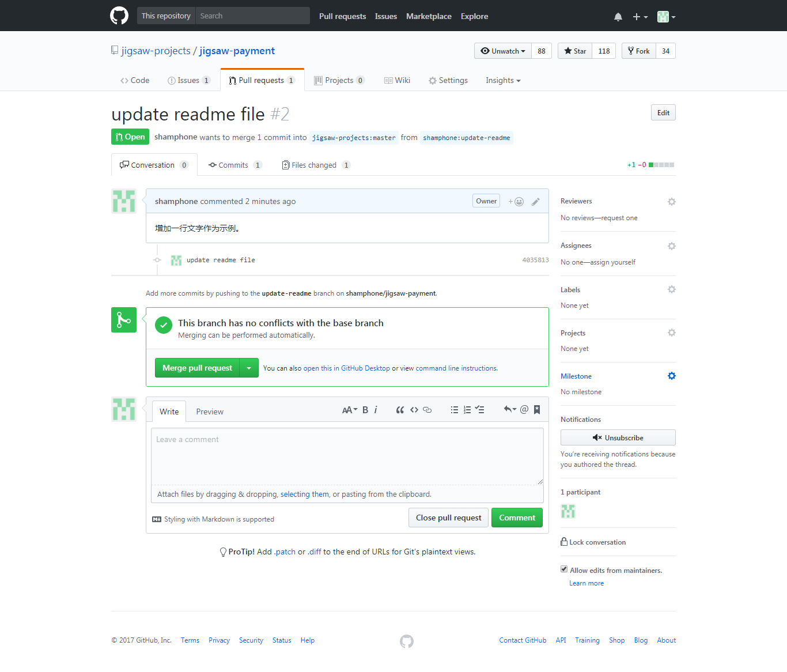Click the stargazers count 118
787x672 pixels.
point(604,51)
